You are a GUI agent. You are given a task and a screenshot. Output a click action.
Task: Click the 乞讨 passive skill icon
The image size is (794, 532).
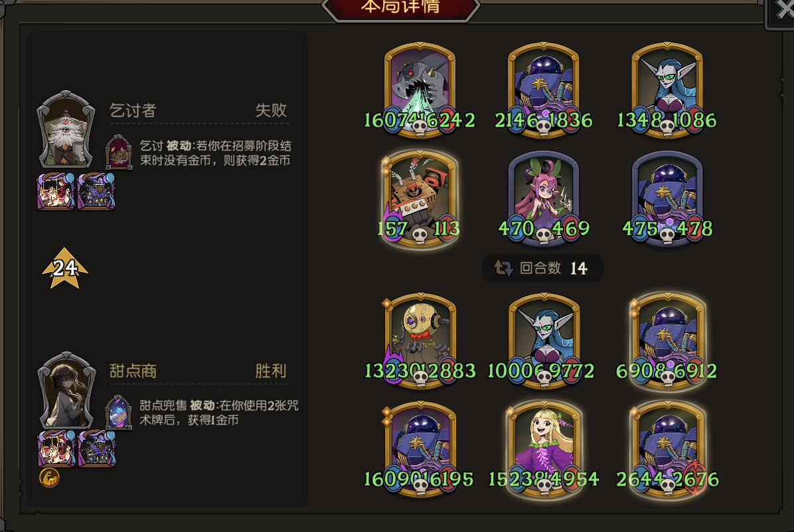click(118, 152)
